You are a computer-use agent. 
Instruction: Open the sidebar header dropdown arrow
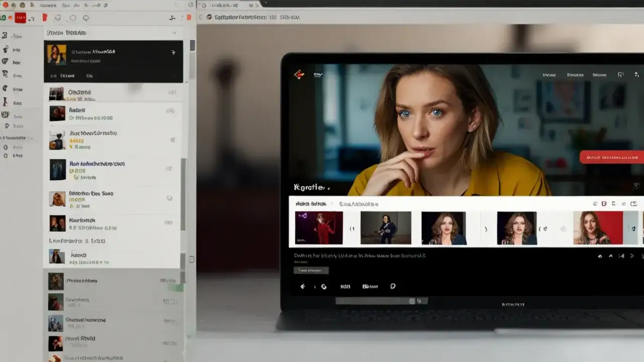coord(175,33)
